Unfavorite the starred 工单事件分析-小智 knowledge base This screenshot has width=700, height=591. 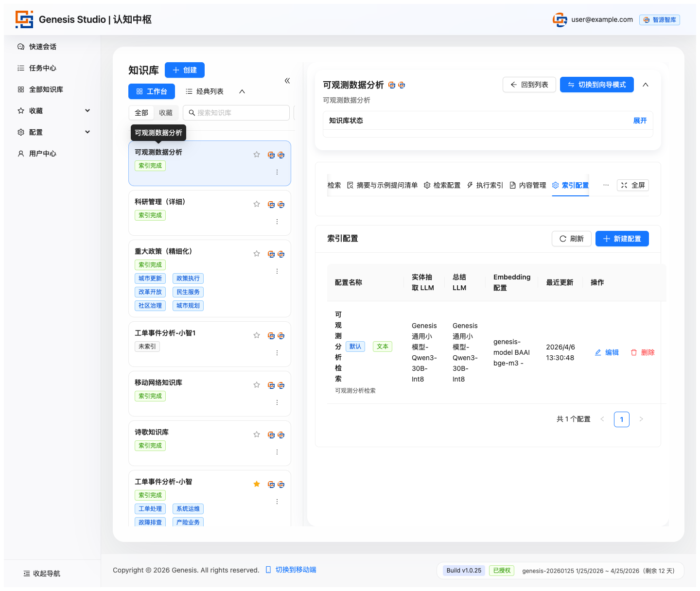click(x=257, y=484)
